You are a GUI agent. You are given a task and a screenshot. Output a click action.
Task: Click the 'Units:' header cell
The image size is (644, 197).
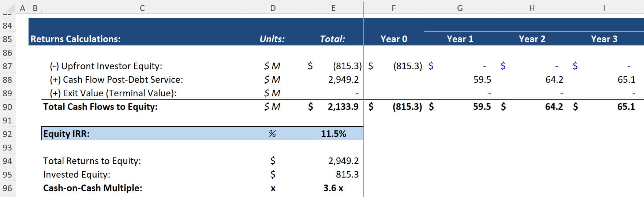[x=272, y=39]
